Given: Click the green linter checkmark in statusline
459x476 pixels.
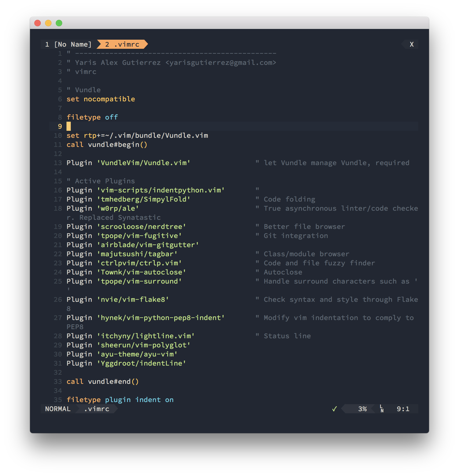Looking at the screenshot, I should coord(334,409).
